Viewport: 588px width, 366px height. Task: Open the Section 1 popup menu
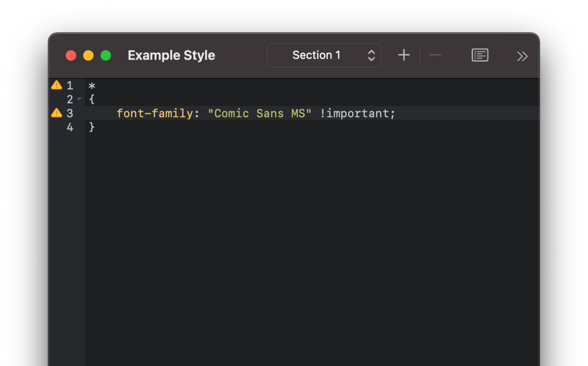tap(324, 56)
